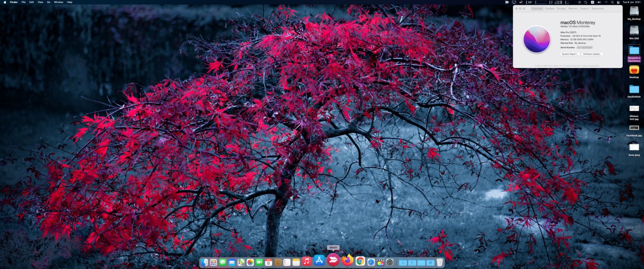Viewport: 644px width, 269px height.
Task: Launch Messages from the Dock
Action: 223,262
